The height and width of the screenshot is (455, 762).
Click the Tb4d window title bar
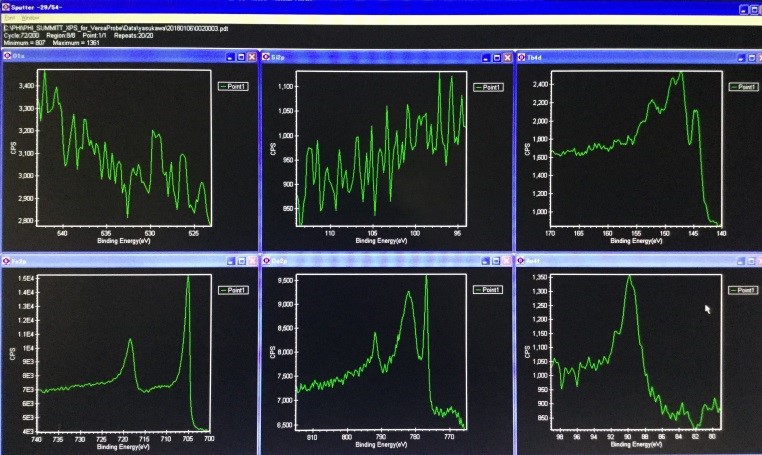click(620, 57)
